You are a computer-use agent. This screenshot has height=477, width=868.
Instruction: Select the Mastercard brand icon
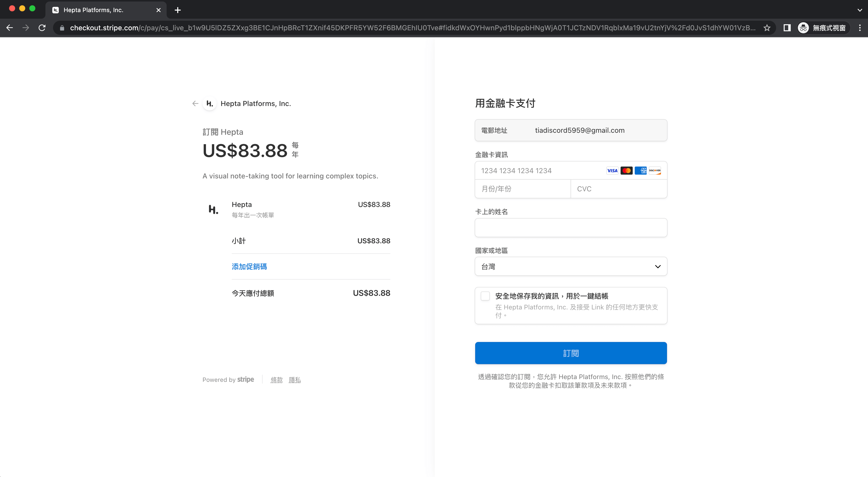[626, 170]
